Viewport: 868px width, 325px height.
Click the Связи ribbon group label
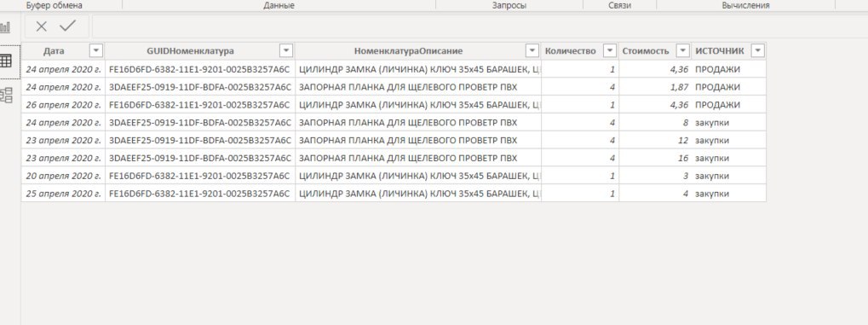click(619, 6)
